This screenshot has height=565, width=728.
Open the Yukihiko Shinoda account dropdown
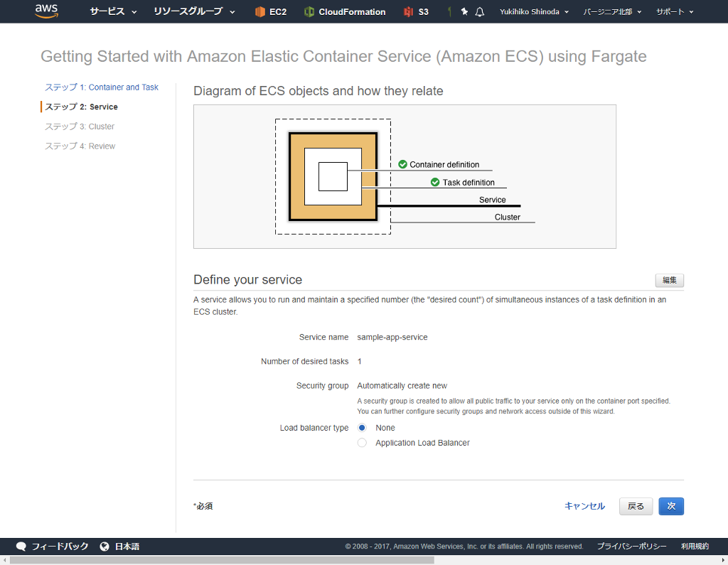pos(534,11)
